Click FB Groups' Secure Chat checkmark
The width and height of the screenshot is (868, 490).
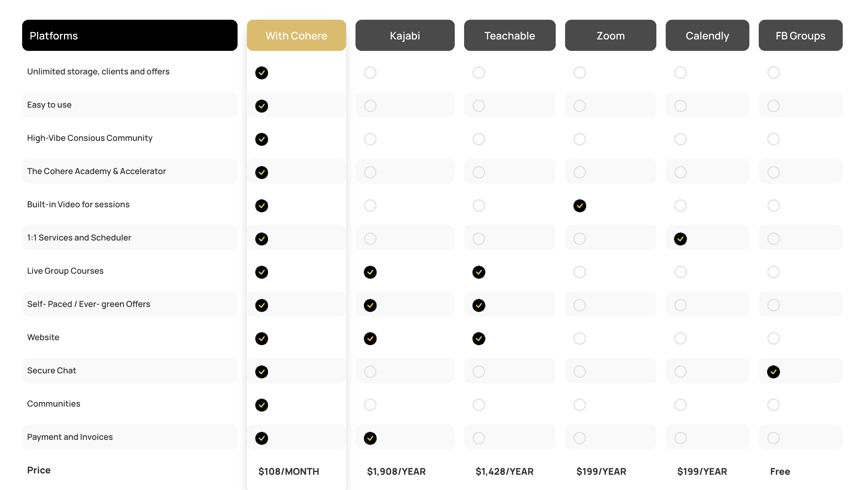(773, 372)
